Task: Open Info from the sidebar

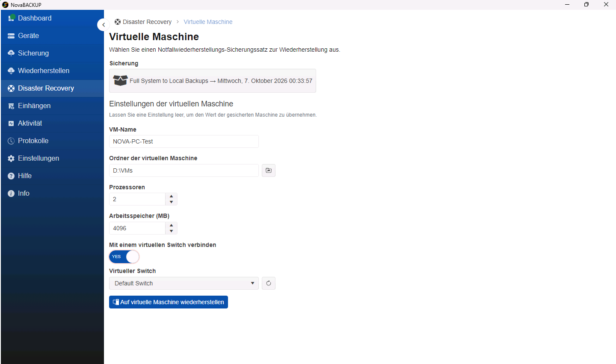Action: (x=52, y=194)
